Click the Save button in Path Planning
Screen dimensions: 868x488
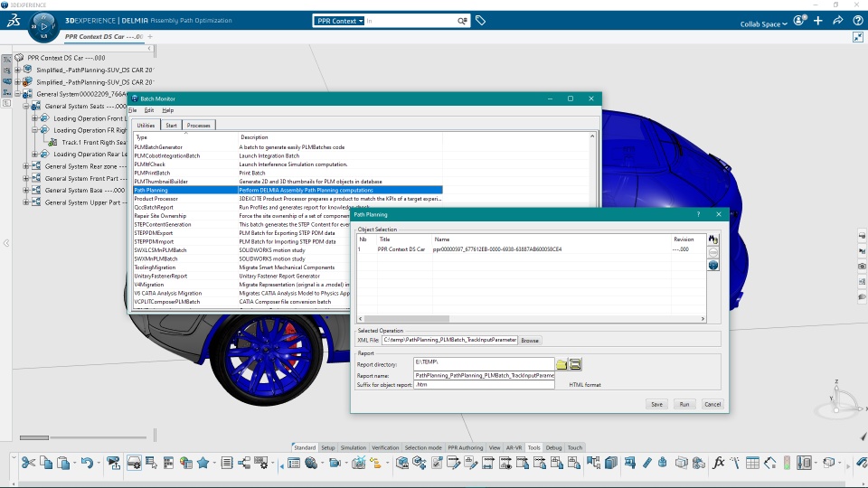(656, 404)
